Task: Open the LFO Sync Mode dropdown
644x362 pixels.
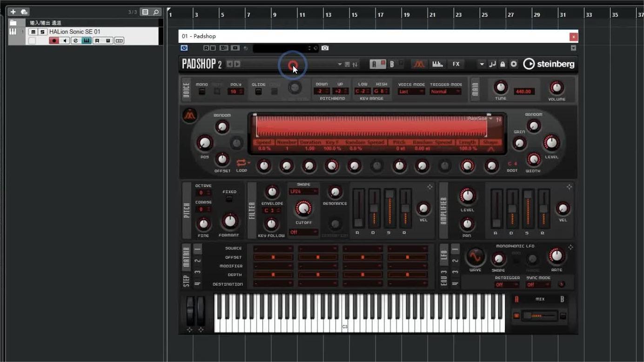Action: tap(538, 284)
